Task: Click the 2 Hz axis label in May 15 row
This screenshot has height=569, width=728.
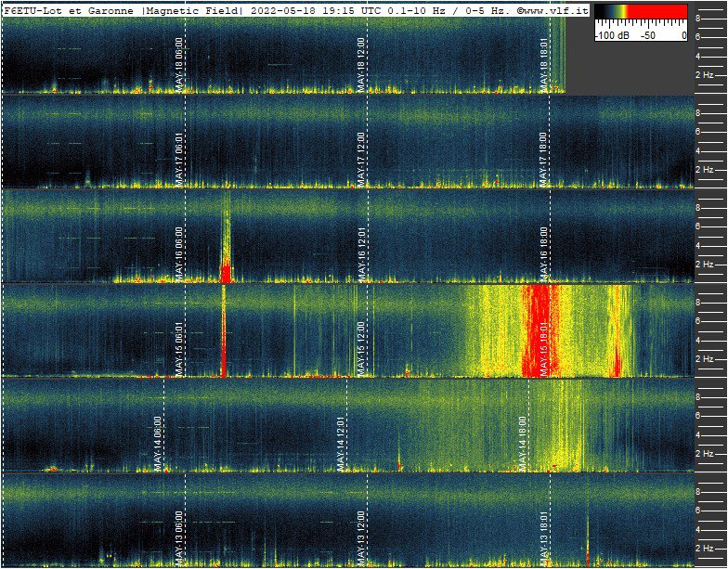Action: tap(704, 359)
